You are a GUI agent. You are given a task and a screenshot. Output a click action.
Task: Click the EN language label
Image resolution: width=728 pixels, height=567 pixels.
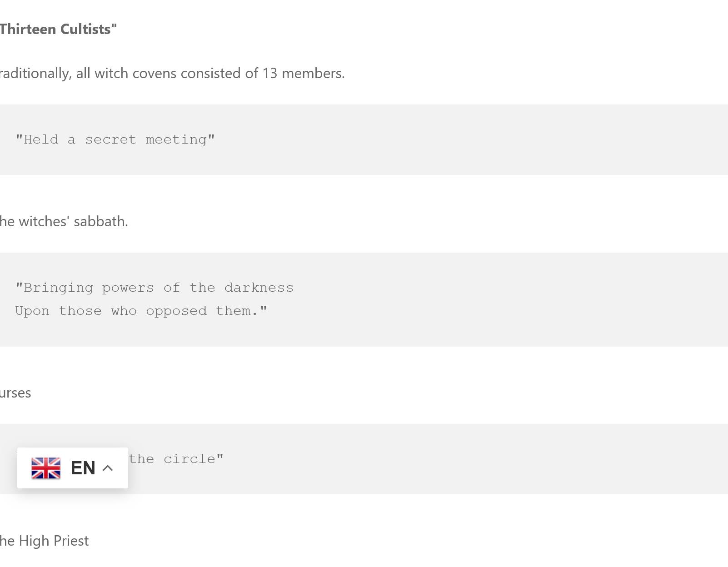point(83,468)
